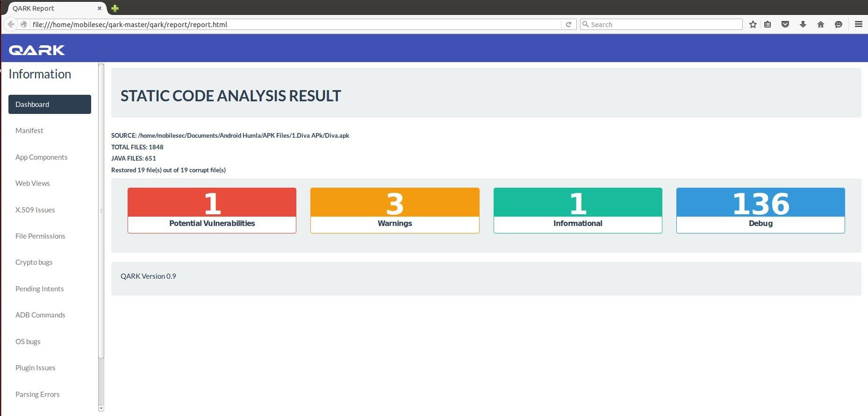Click the browser back arrow button
Screen dimensions: 868x416
[x=11, y=24]
